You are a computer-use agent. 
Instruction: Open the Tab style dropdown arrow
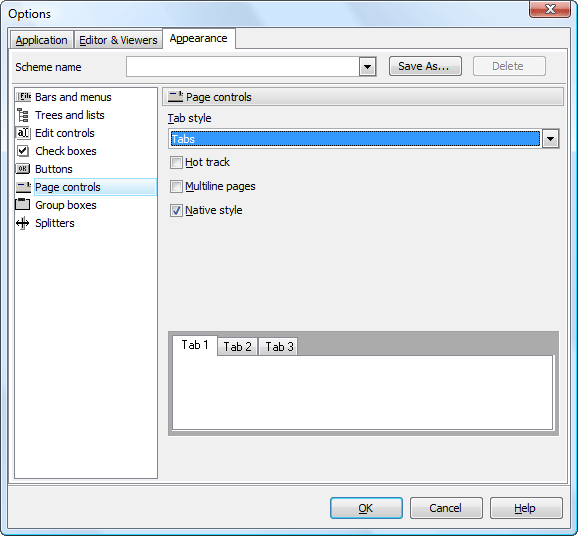pos(550,139)
